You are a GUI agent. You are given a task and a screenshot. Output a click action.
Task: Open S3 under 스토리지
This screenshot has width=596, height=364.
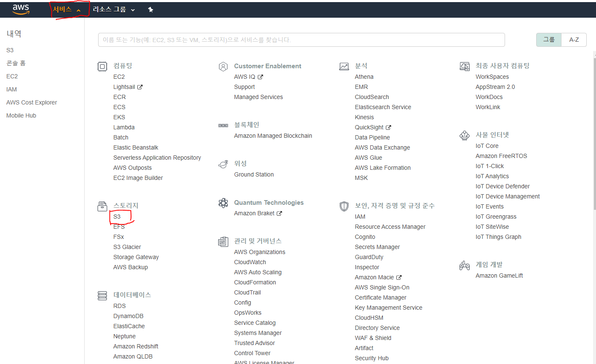(117, 217)
